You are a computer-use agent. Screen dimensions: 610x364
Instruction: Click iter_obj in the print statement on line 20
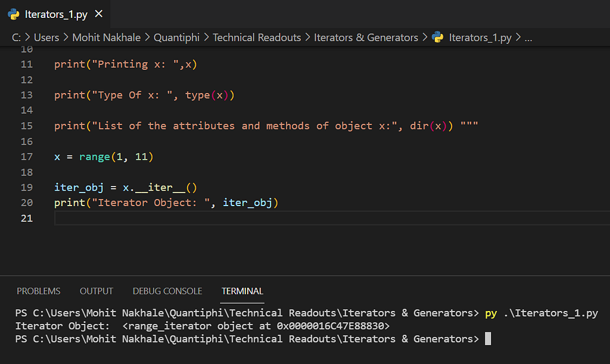point(247,203)
